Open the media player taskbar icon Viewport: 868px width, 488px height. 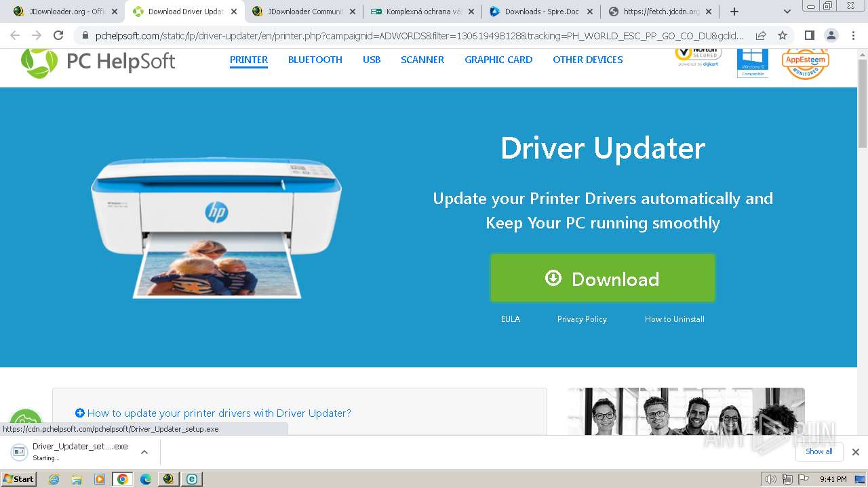click(x=100, y=479)
